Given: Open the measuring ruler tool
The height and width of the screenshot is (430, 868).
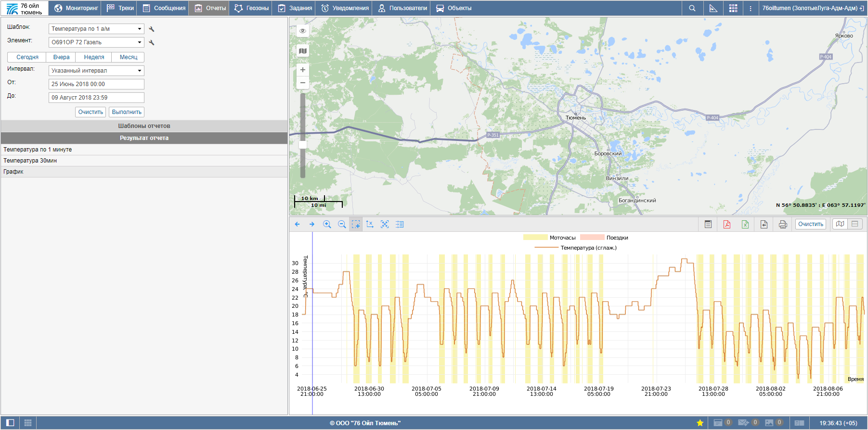Looking at the screenshot, I should [713, 8].
